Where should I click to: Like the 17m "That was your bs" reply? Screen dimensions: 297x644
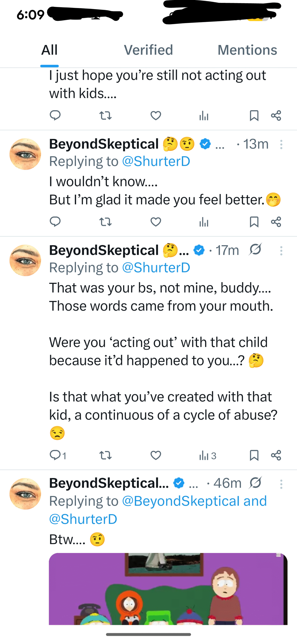(156, 455)
